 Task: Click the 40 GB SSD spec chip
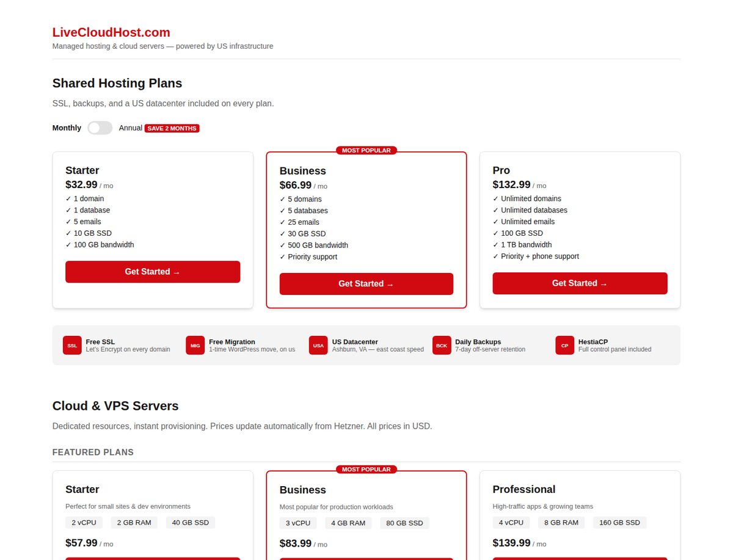(x=191, y=523)
